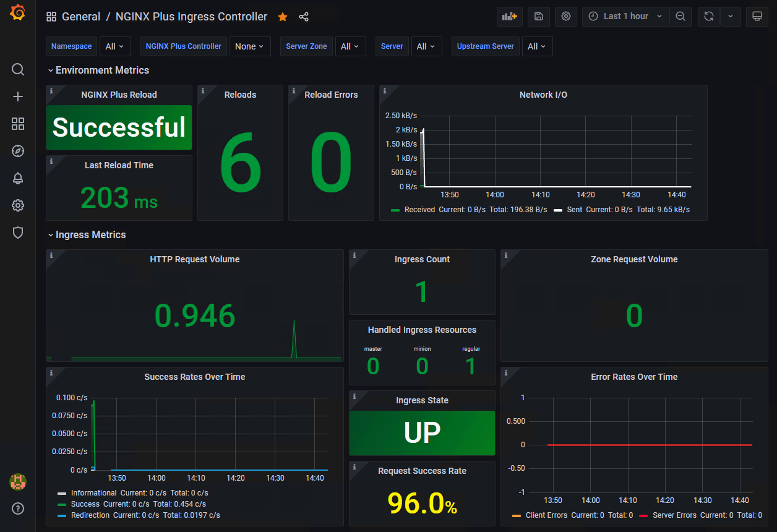This screenshot has height=532, width=777.
Task: Open the Server All dropdown
Action: pyautogui.click(x=426, y=46)
